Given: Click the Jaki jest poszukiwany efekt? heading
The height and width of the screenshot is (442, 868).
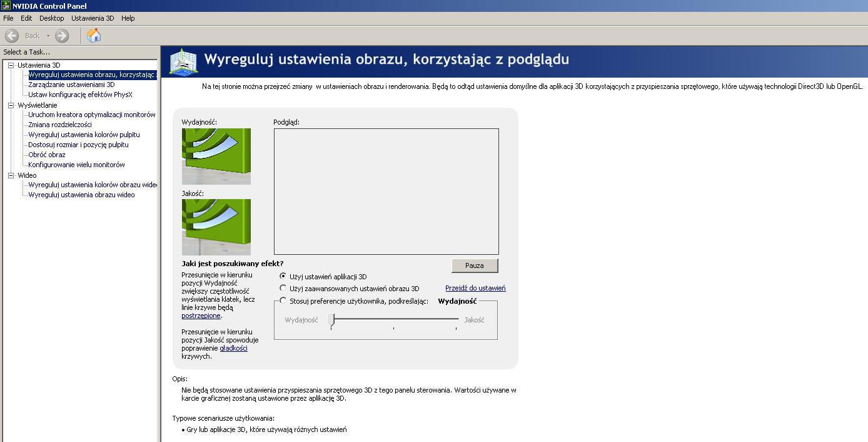Looking at the screenshot, I should tap(233, 264).
